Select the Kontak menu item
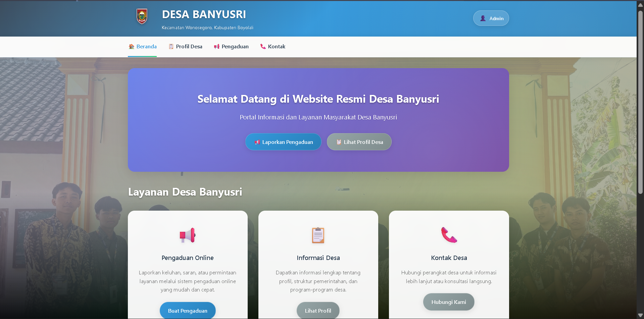 point(273,47)
